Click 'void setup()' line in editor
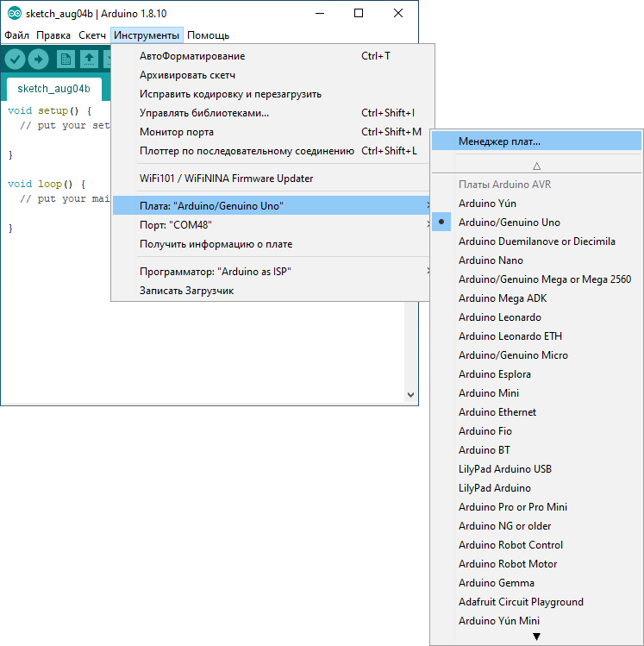This screenshot has height=646, width=644. click(49, 110)
